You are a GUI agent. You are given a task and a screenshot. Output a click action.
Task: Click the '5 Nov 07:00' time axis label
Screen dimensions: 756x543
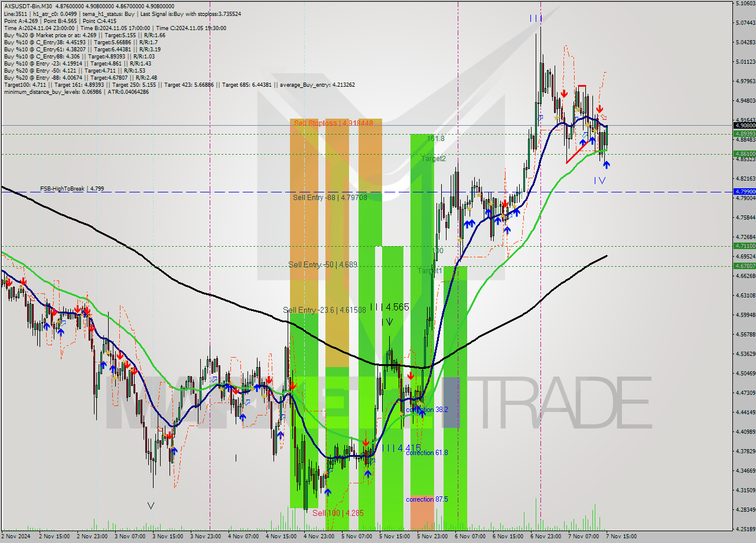tap(357, 537)
